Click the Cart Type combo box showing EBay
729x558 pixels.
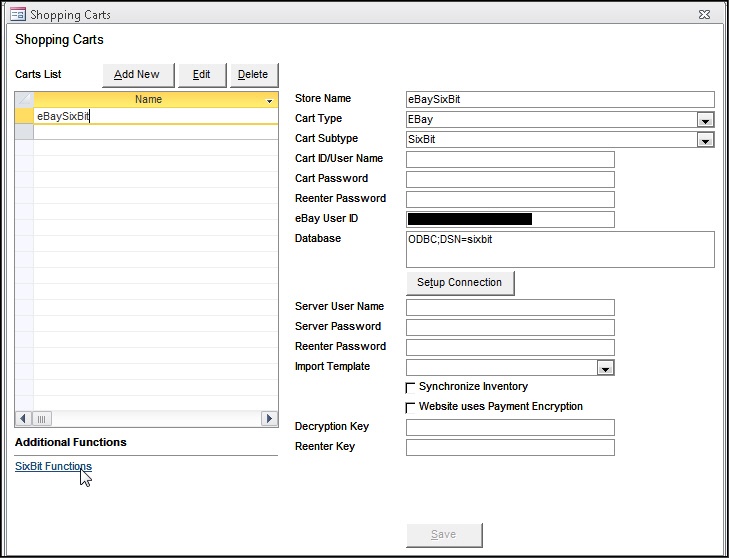coord(560,120)
